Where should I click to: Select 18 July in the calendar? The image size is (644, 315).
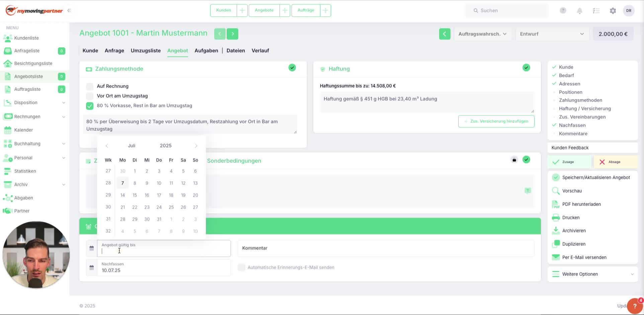(x=171, y=195)
